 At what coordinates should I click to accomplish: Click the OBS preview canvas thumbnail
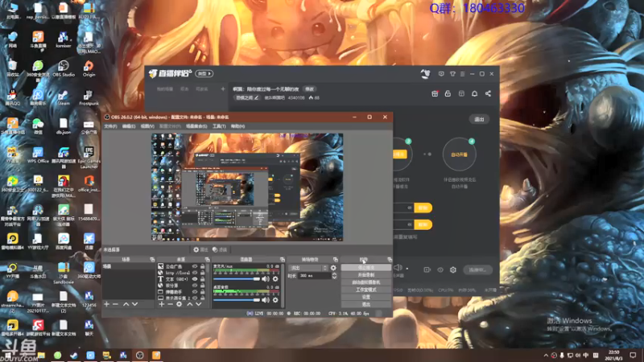[x=247, y=187]
